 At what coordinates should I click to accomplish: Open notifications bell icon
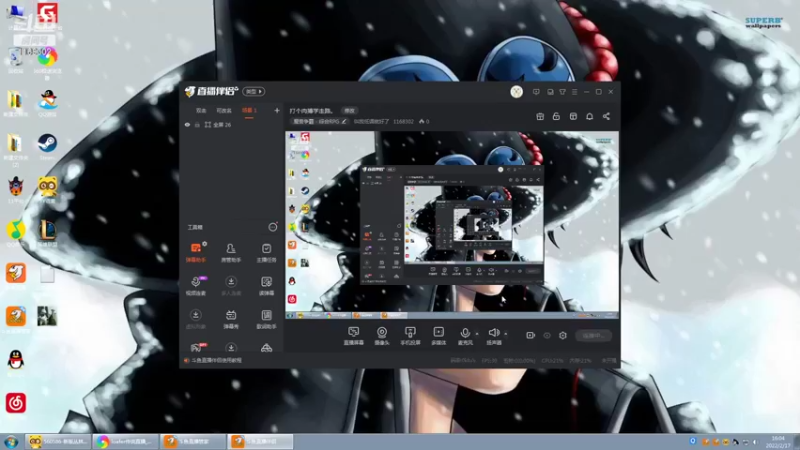click(589, 116)
